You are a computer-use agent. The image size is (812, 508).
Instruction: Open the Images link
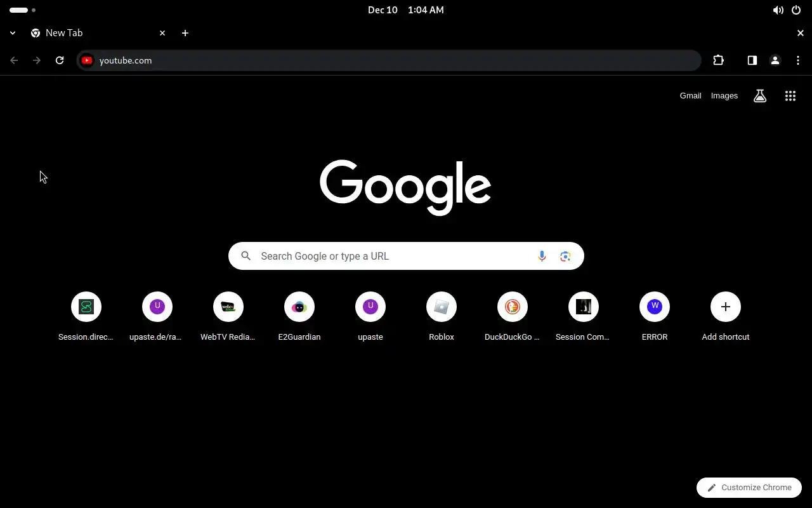(724, 96)
